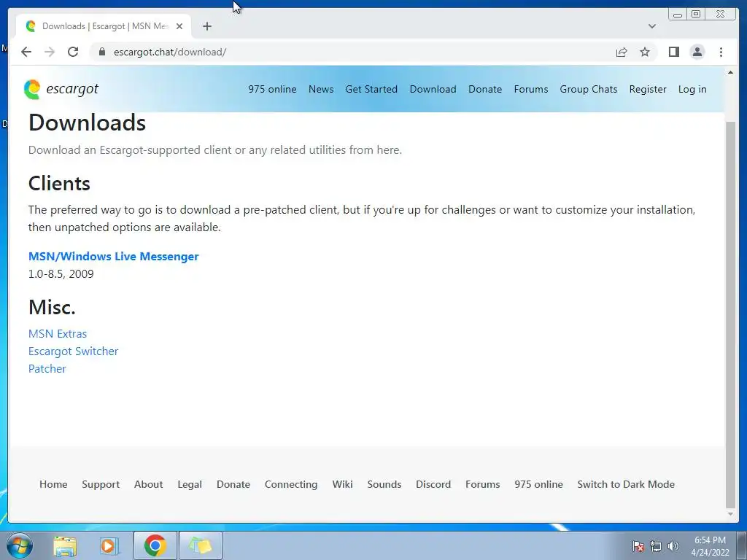Launch Windows Media Player from taskbar
The height and width of the screenshot is (560, 747).
coord(109,545)
